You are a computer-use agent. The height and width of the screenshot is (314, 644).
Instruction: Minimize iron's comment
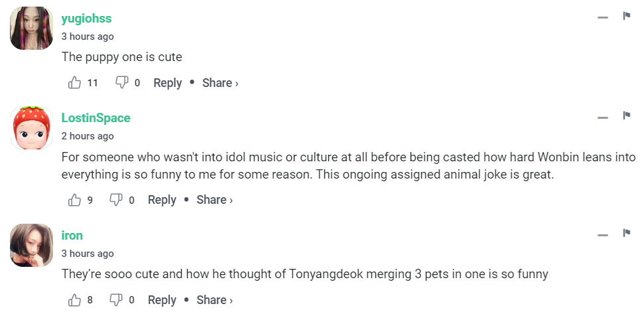[x=602, y=236]
